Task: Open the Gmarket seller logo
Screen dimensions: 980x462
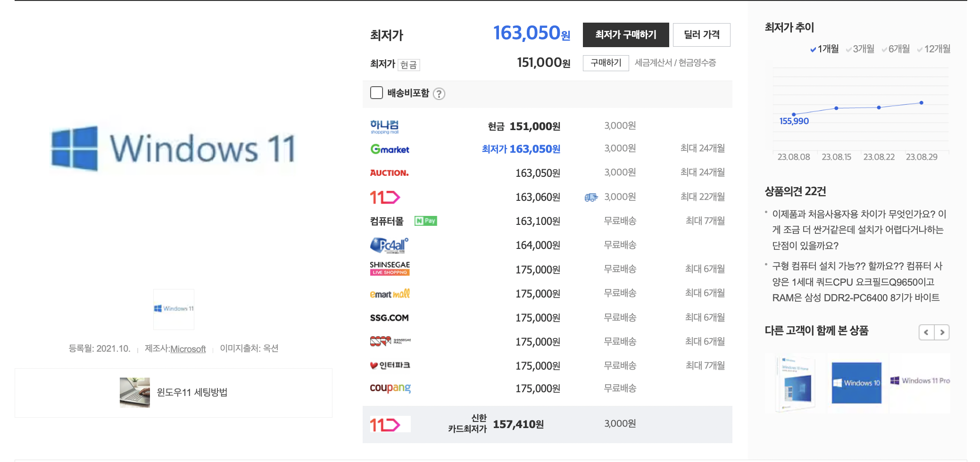Action: point(390,149)
